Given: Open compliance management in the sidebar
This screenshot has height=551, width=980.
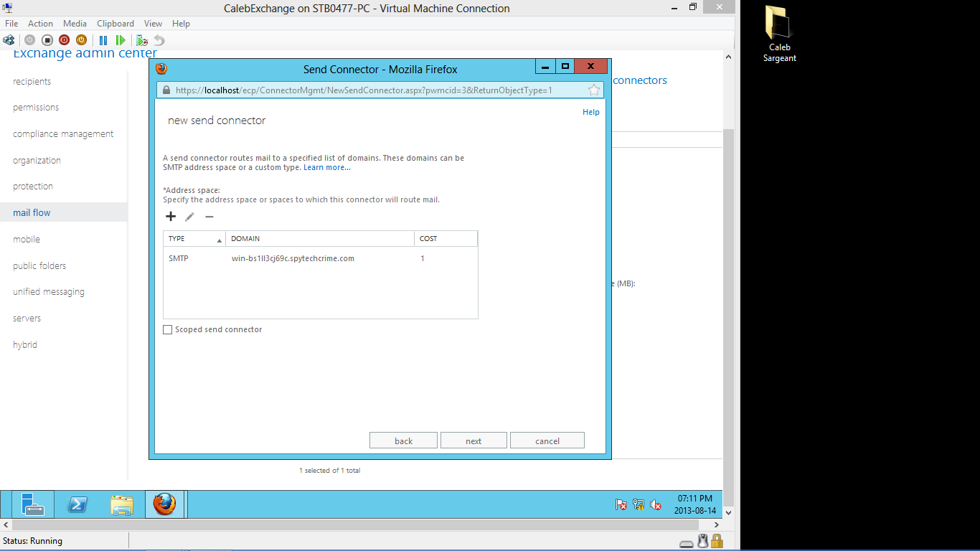Looking at the screenshot, I should pos(63,134).
